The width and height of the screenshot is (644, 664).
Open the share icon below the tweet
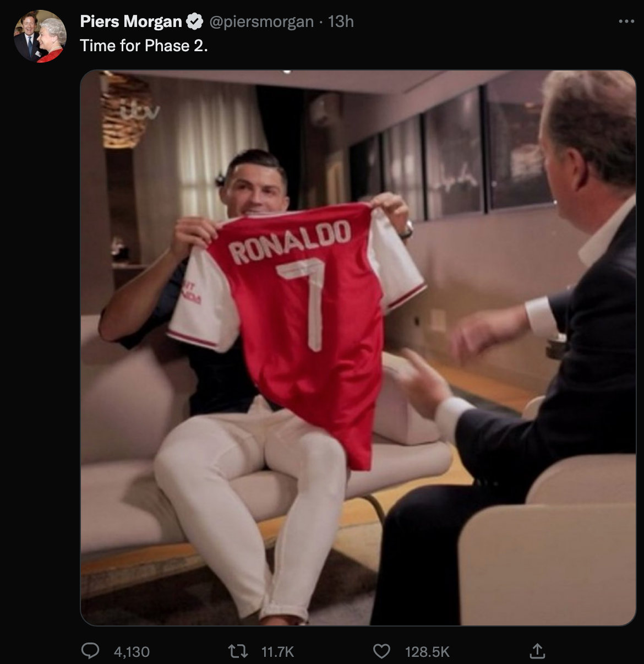[537, 651]
